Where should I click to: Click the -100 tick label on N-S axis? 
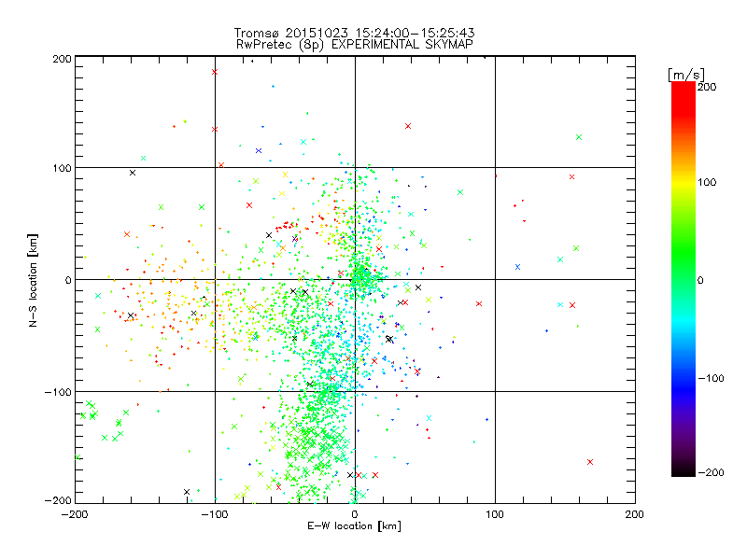58,392
